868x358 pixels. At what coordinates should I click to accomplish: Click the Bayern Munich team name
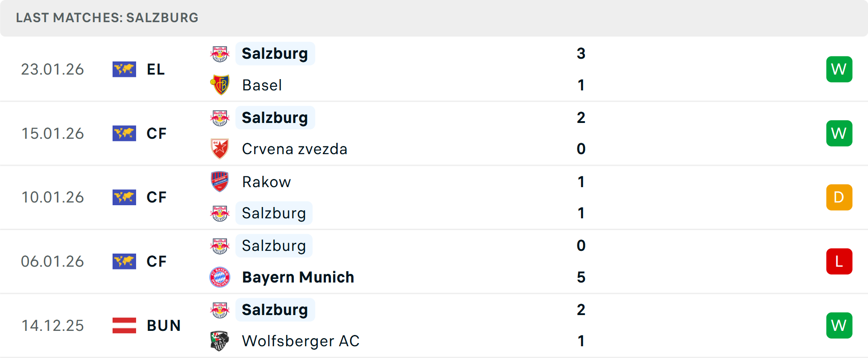click(x=298, y=277)
